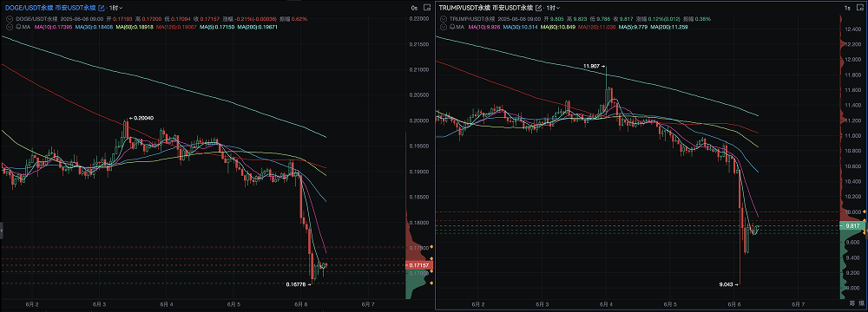
Task: Collapse the TRUMP chart MA indicator row
Action: click(444, 27)
